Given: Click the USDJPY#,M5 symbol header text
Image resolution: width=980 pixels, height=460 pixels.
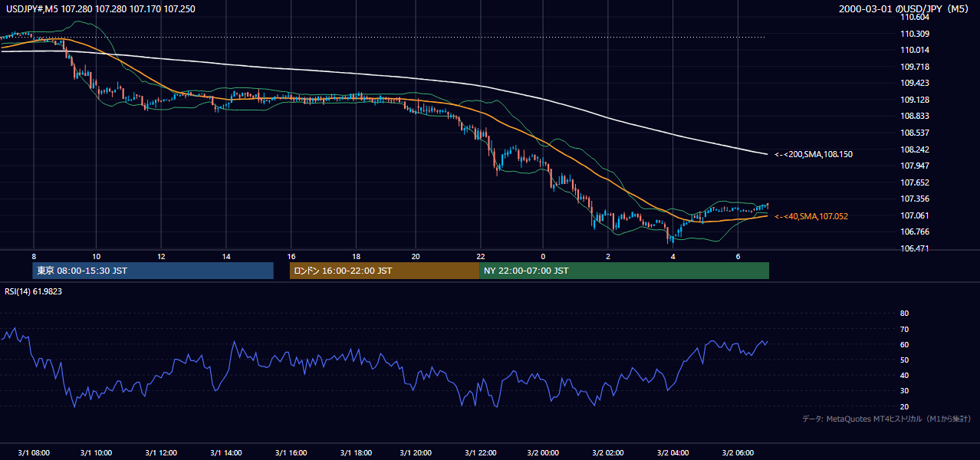Looking at the screenshot, I should (100, 9).
